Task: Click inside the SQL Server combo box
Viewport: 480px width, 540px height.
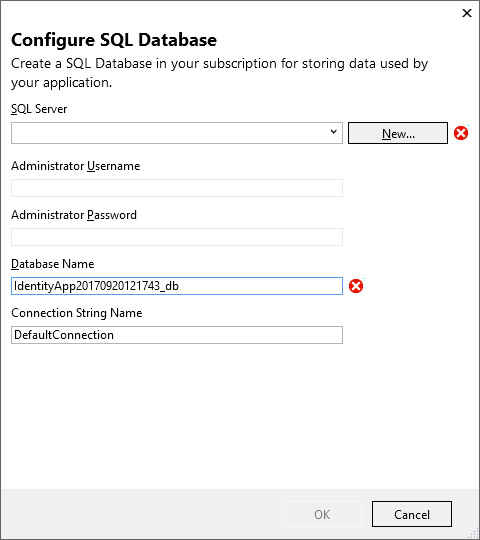Action: coord(177,133)
